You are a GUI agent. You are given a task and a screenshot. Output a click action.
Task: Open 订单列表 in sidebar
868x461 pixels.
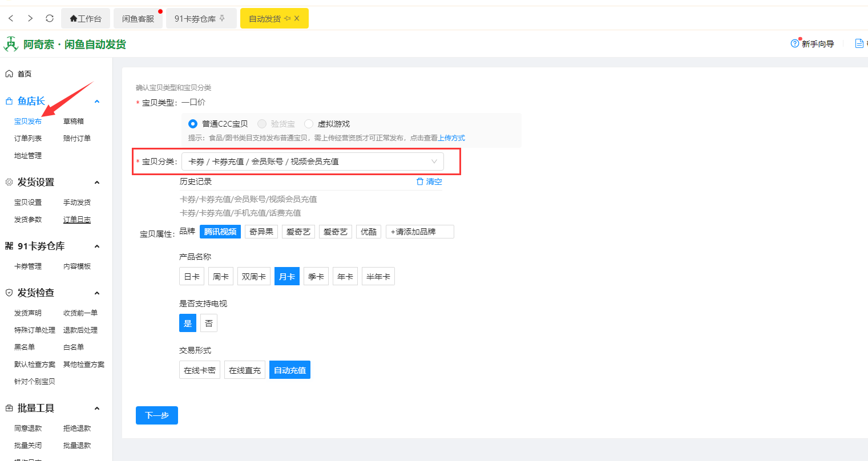tap(28, 138)
